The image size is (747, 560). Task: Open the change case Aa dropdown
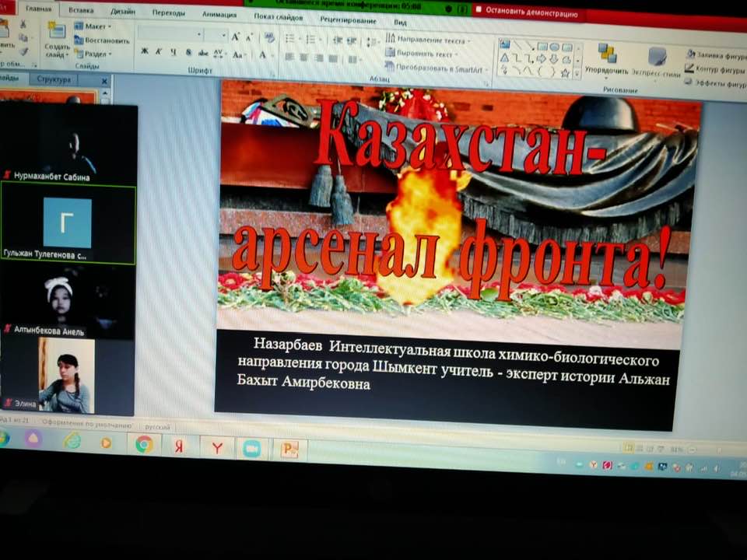click(x=238, y=54)
